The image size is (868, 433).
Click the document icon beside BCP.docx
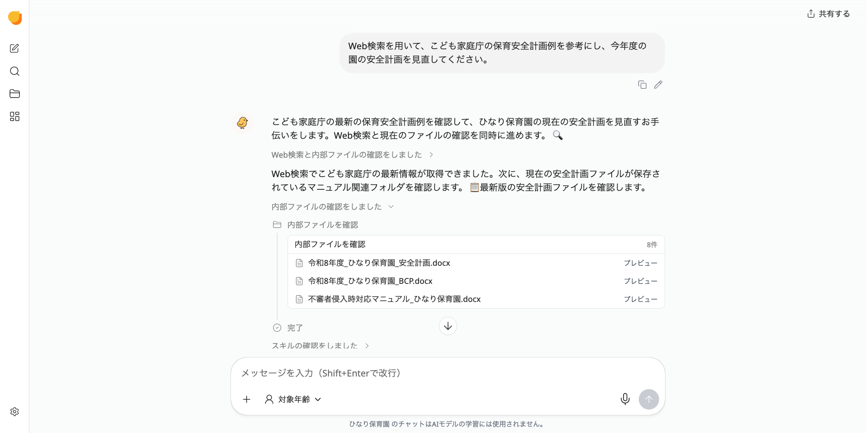[299, 281]
